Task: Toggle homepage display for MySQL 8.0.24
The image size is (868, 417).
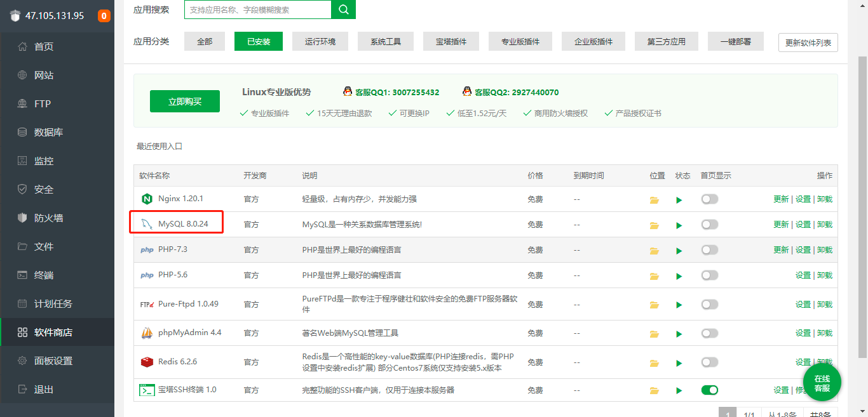Action: (710, 225)
